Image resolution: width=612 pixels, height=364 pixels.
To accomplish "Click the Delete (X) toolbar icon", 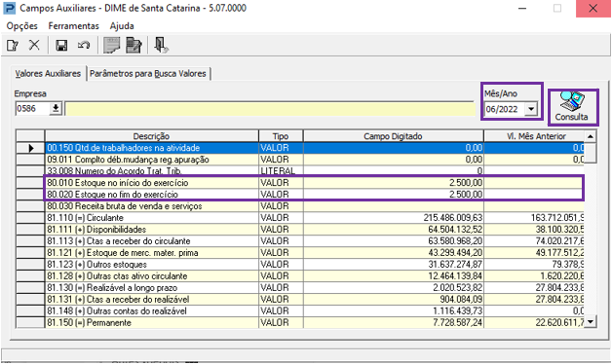I will click(x=34, y=45).
